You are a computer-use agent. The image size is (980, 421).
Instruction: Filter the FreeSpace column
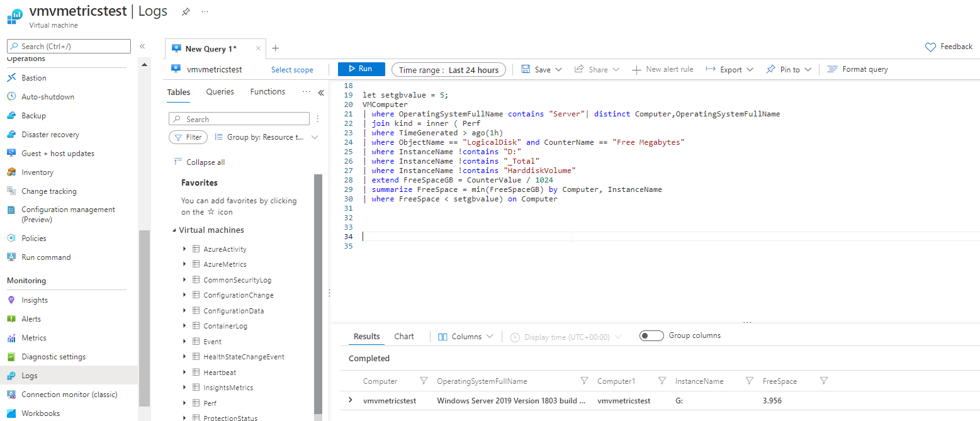(x=823, y=381)
